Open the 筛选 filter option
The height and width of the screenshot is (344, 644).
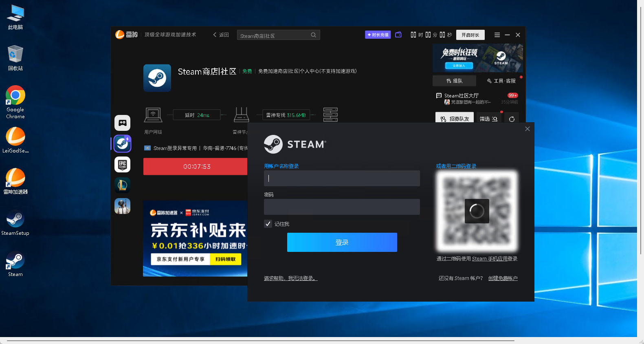pyautogui.click(x=488, y=119)
